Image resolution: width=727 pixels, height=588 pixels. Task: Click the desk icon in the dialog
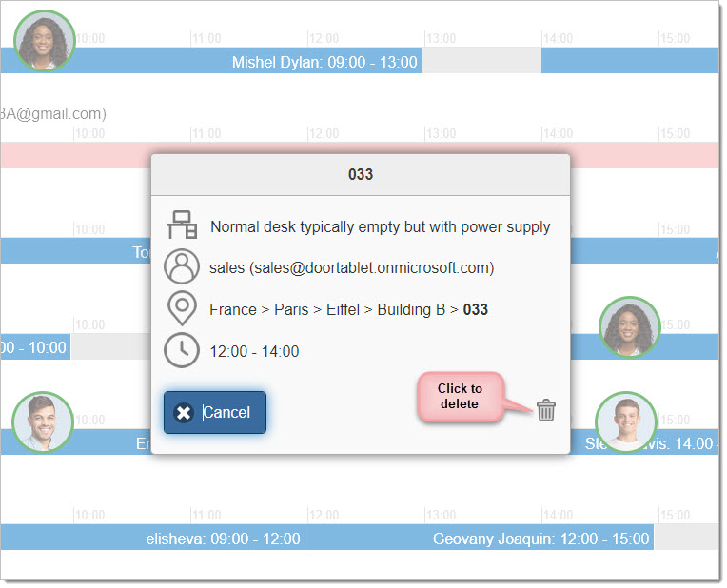coord(181,225)
